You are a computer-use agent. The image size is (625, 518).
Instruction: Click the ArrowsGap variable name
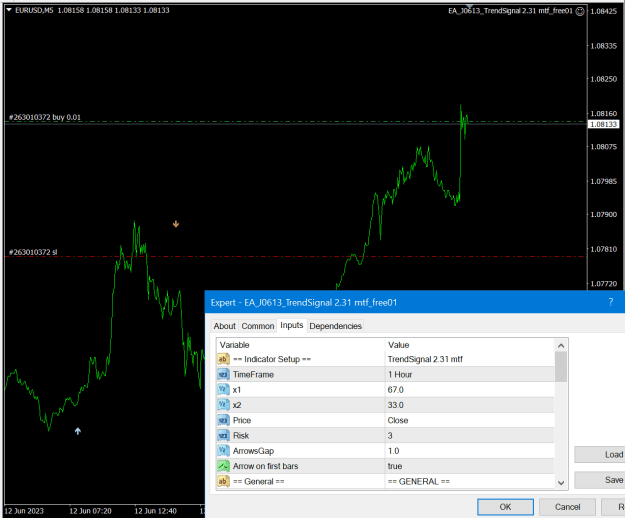(x=253, y=451)
